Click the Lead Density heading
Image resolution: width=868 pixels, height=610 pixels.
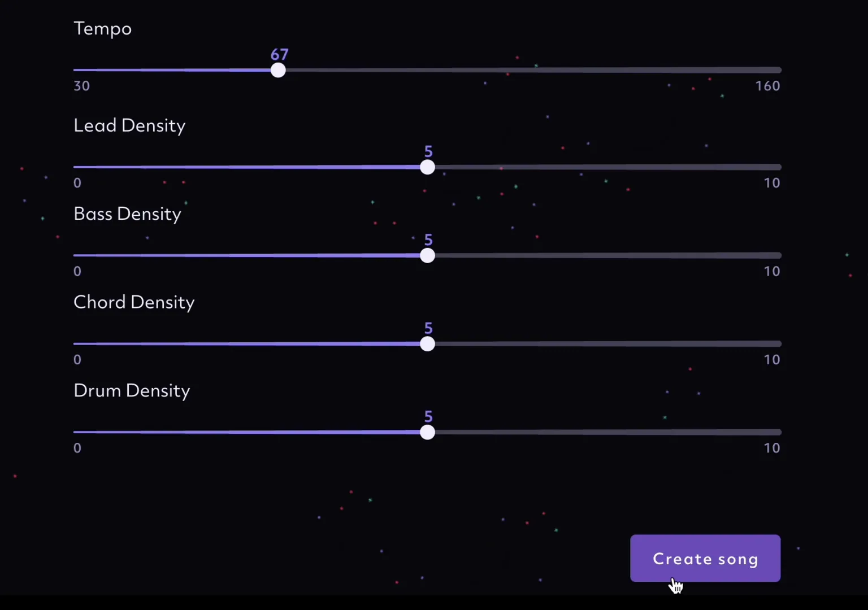129,125
